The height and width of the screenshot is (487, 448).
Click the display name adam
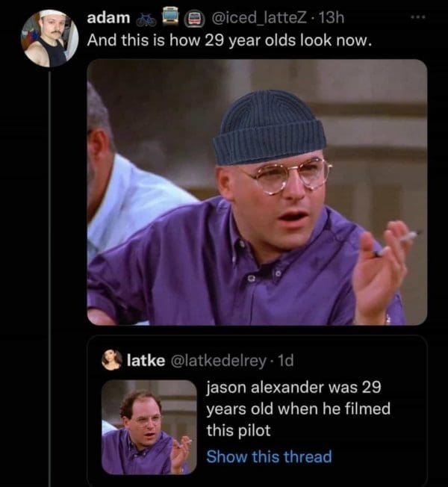coord(108,18)
